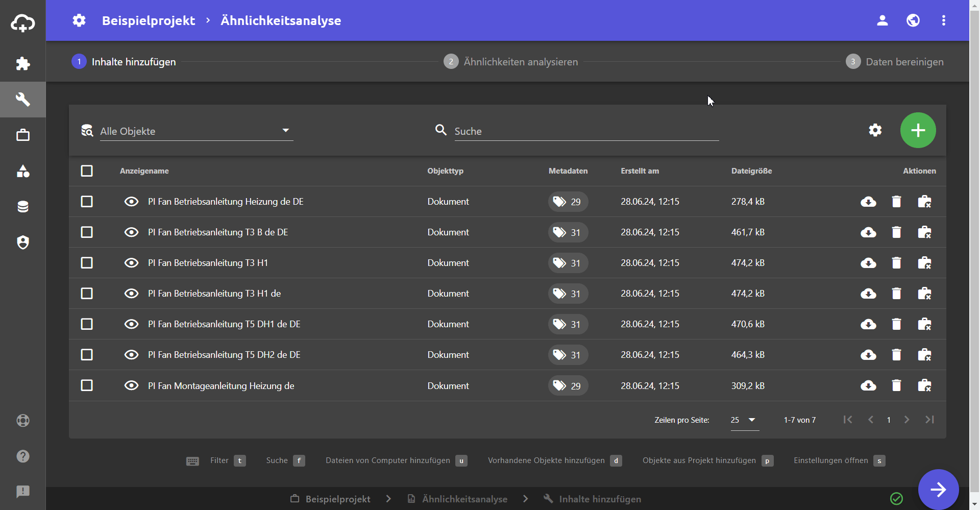Delete PI Fan Betriebsanleitung T5 DH1 de DE

click(x=896, y=324)
